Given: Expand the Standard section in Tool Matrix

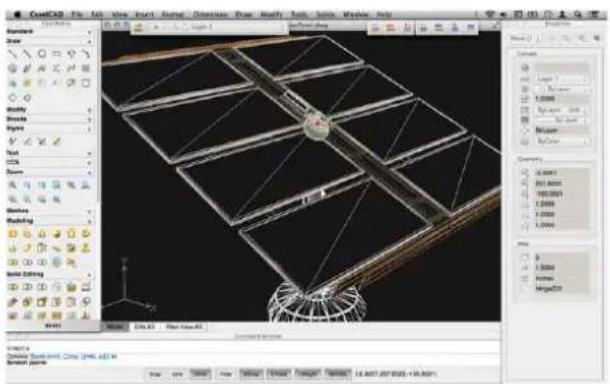Looking at the screenshot, I should 89,32.
